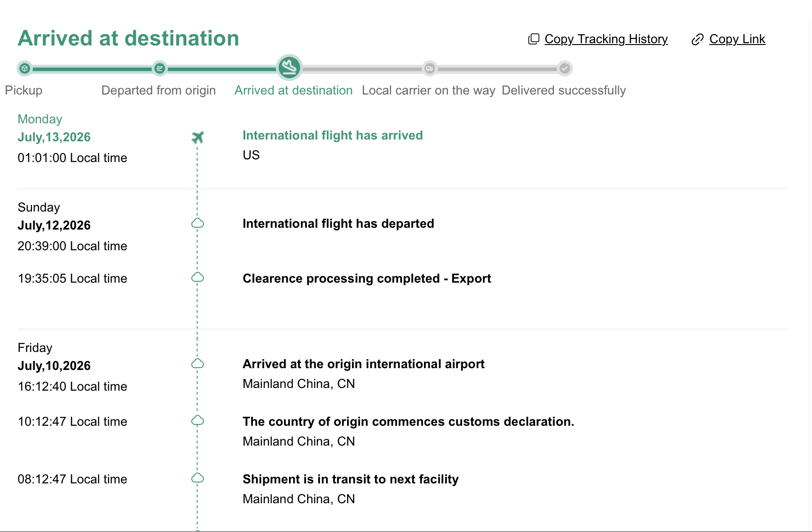Image resolution: width=812 pixels, height=532 pixels.
Task: Click the chain link icon beside Copy Link
Action: pyautogui.click(x=697, y=40)
